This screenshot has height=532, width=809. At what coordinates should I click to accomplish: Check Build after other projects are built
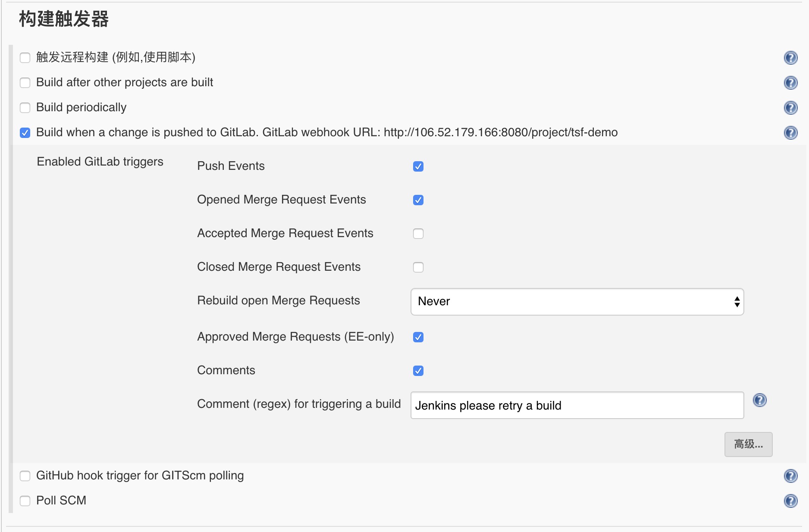tap(25, 83)
